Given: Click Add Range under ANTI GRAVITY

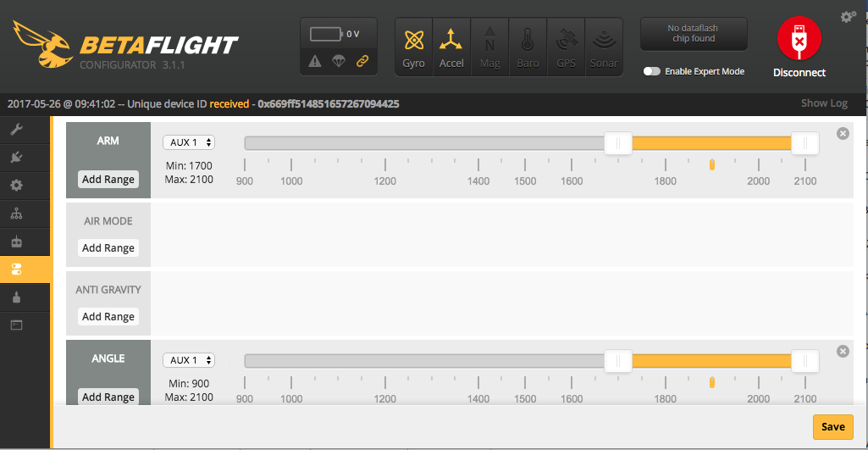Looking at the screenshot, I should tap(108, 316).
